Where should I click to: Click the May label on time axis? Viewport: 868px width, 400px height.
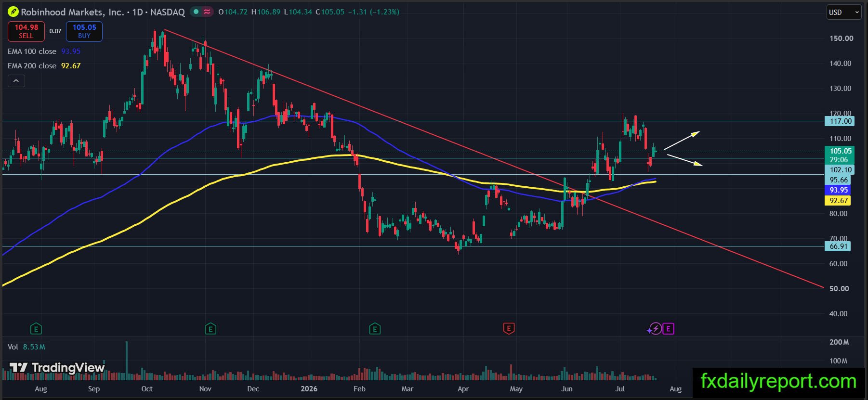(516, 389)
